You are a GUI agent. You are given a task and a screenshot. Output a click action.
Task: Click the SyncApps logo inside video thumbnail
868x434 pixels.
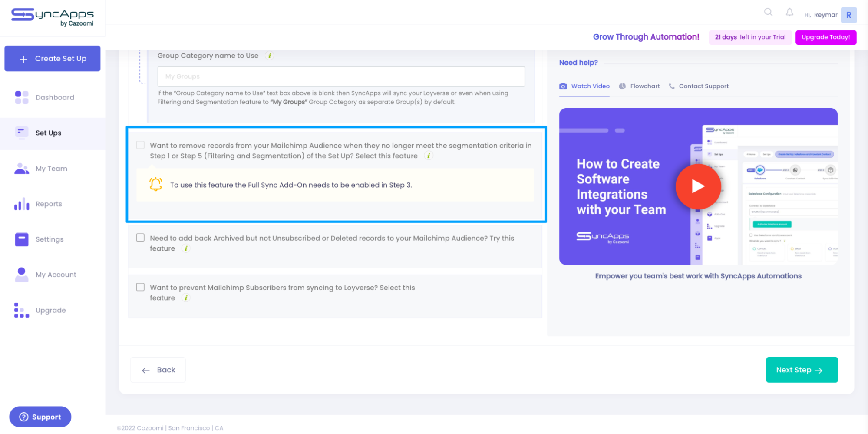603,238
